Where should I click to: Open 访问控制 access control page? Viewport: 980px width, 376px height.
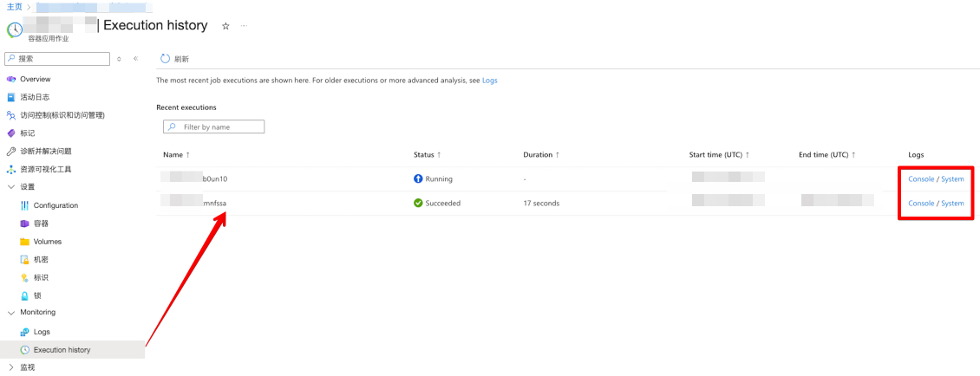click(62, 115)
